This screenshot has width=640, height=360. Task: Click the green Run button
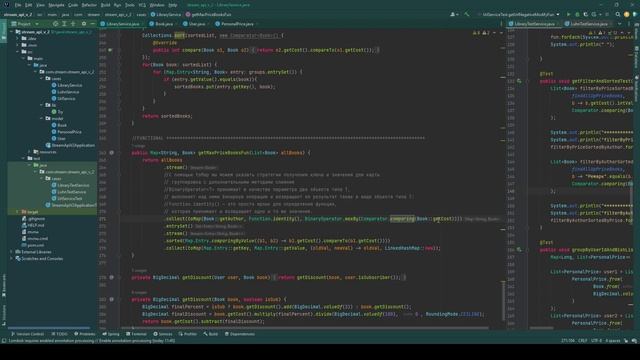(x=568, y=14)
